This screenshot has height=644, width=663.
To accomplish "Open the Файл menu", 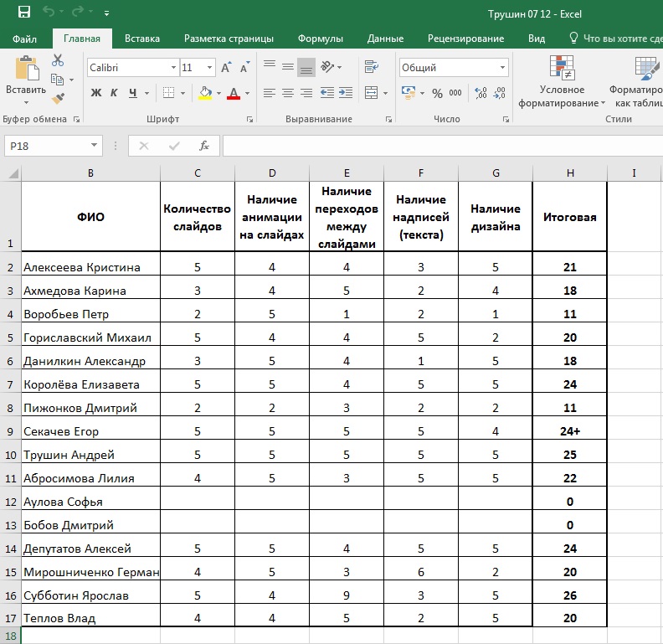I will point(24,39).
